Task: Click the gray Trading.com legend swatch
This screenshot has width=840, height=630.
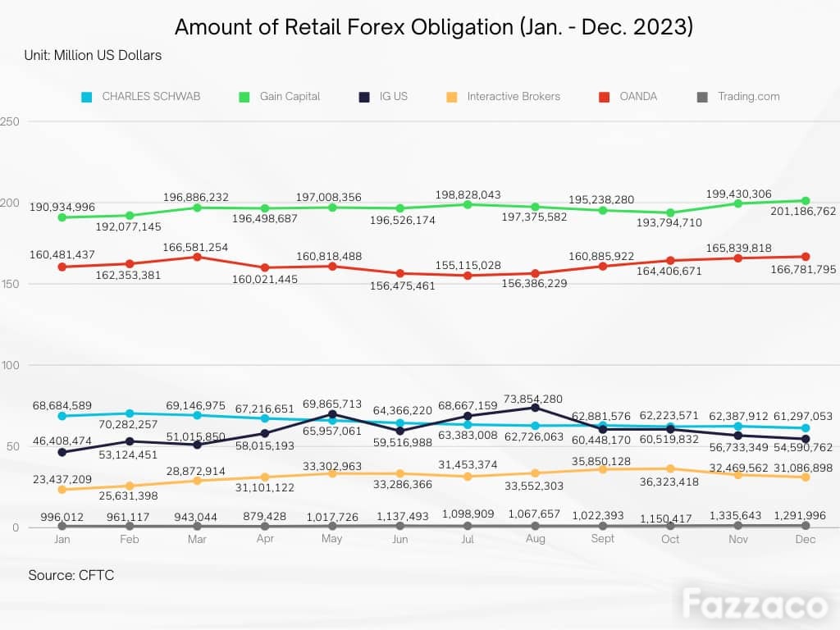Action: coord(702,97)
